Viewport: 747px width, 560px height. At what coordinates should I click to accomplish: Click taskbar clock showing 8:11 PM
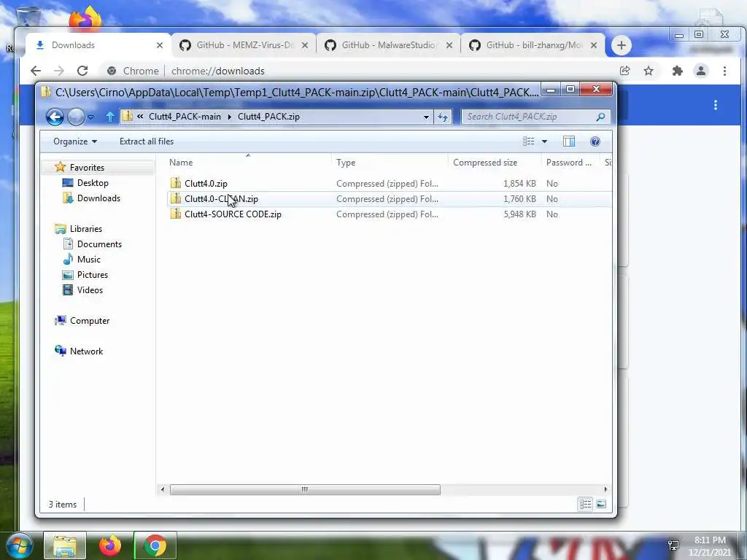coord(709,546)
